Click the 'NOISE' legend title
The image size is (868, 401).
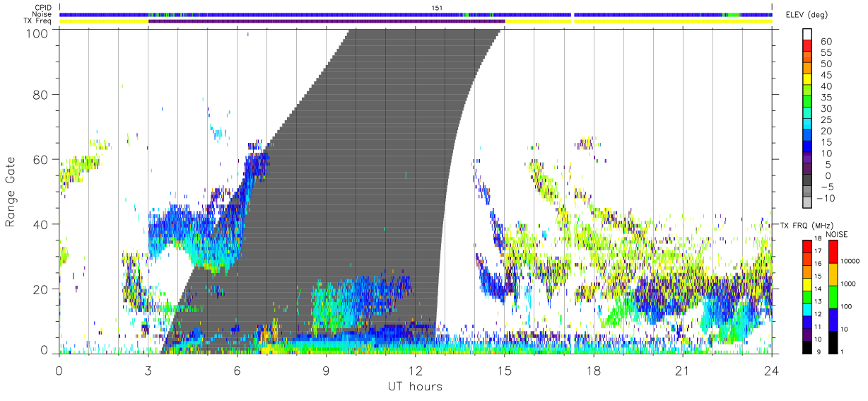coord(836,234)
